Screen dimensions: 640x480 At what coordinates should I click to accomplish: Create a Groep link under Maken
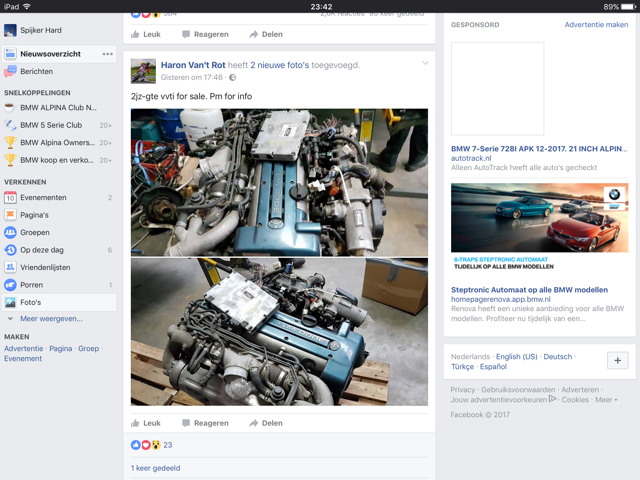coord(89,349)
